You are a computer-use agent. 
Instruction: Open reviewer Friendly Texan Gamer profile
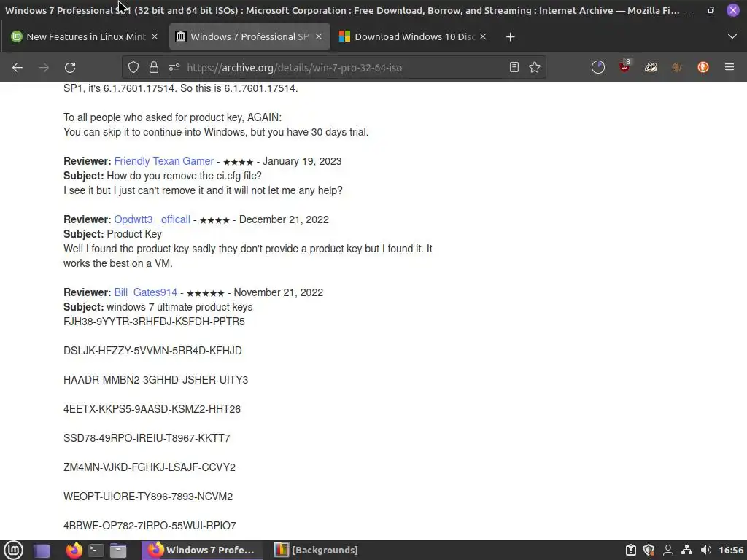point(164,161)
